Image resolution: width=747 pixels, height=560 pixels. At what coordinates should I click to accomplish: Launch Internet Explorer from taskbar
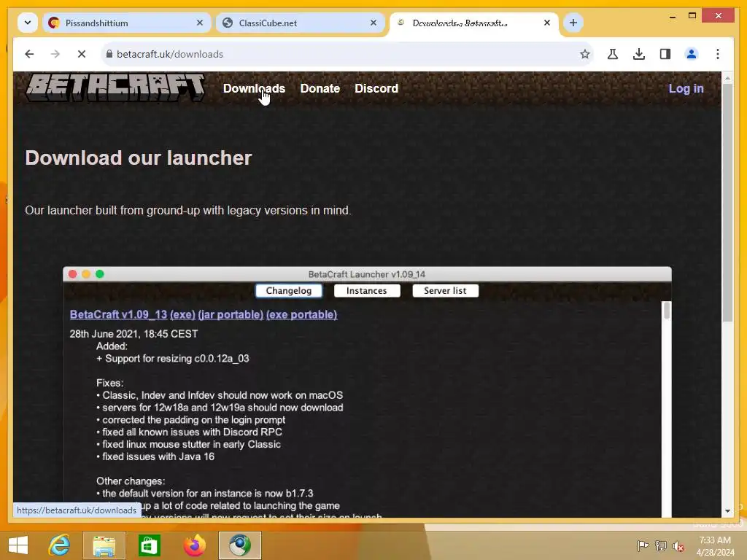[60, 545]
